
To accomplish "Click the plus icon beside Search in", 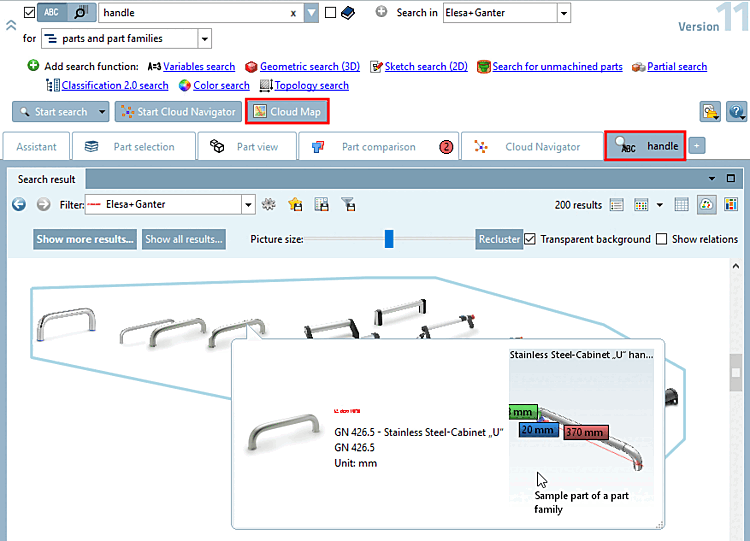I will (x=381, y=11).
